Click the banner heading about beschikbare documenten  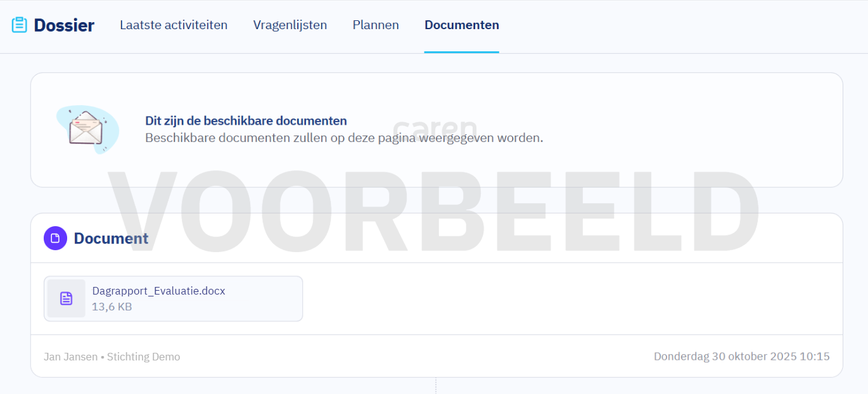(x=246, y=120)
